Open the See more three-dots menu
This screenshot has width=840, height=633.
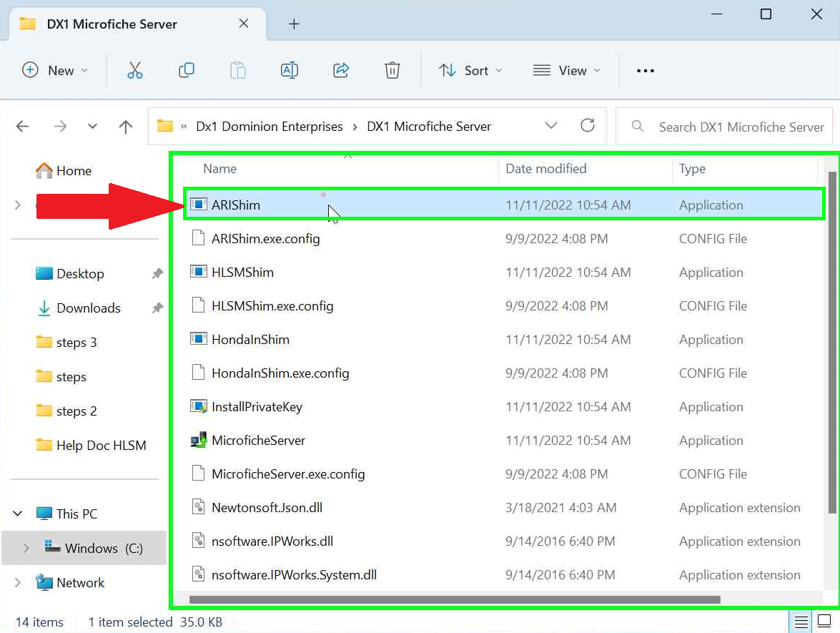pyautogui.click(x=645, y=71)
